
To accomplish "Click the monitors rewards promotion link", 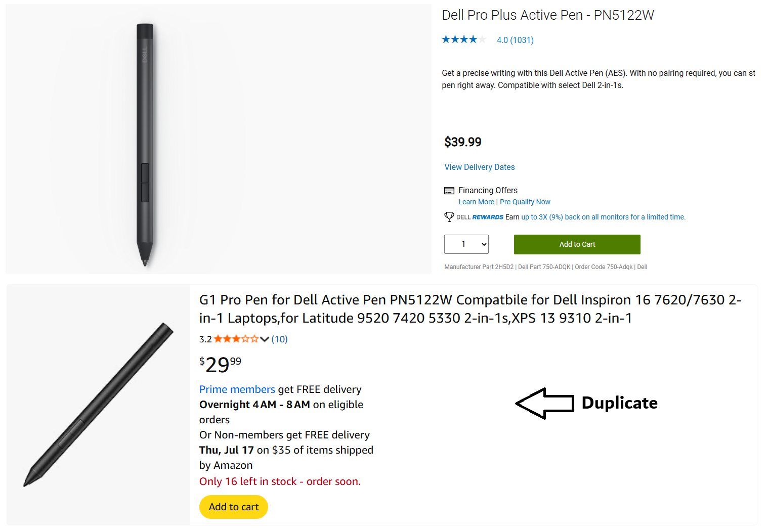I will point(603,216).
